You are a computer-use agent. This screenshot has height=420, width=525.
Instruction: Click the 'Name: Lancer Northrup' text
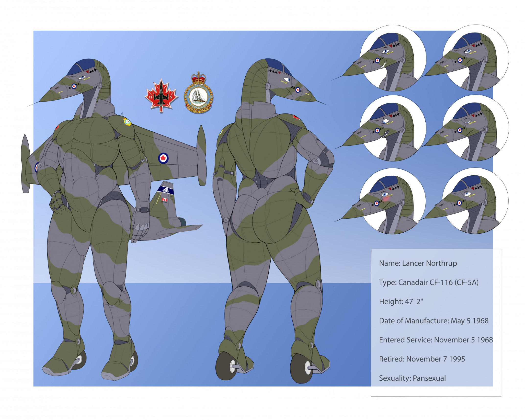click(x=418, y=263)
